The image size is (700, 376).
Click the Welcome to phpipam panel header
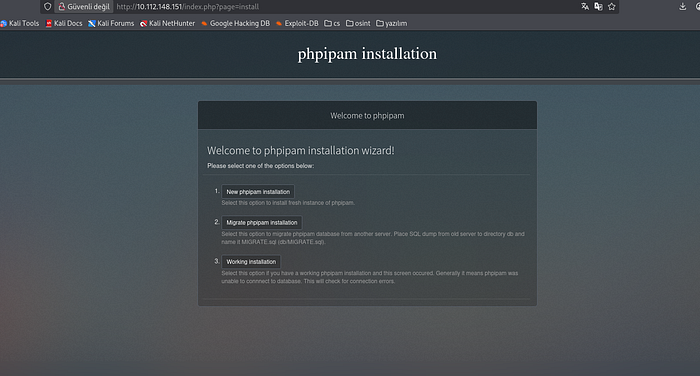[367, 115]
